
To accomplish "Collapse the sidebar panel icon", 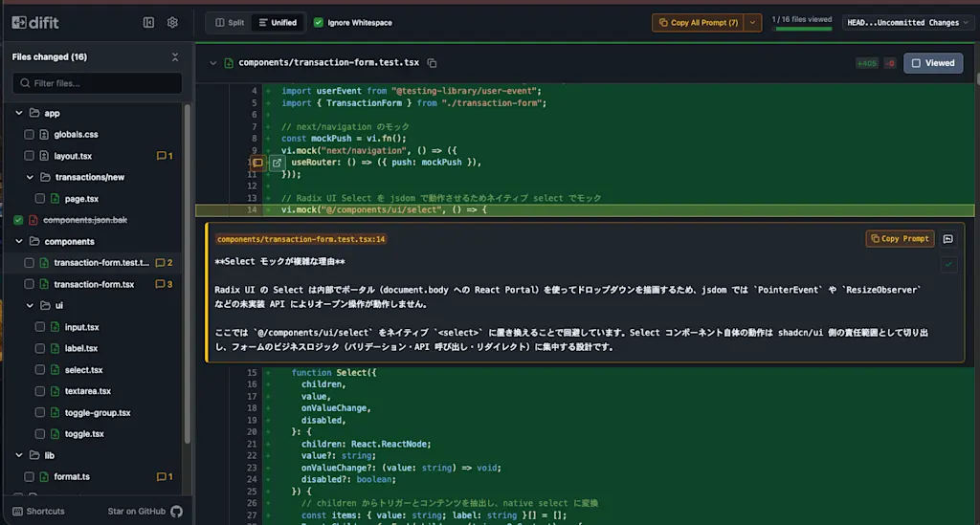I will click(x=148, y=23).
